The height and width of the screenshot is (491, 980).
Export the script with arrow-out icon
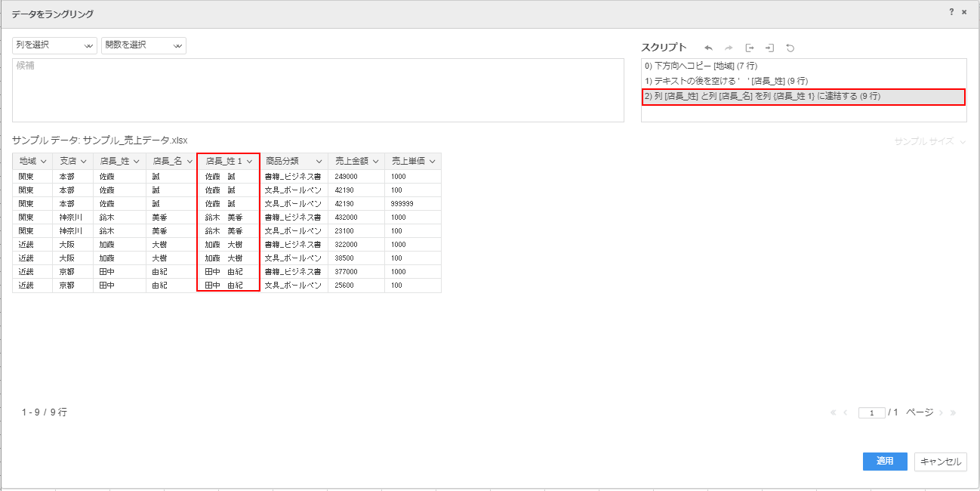pyautogui.click(x=750, y=48)
